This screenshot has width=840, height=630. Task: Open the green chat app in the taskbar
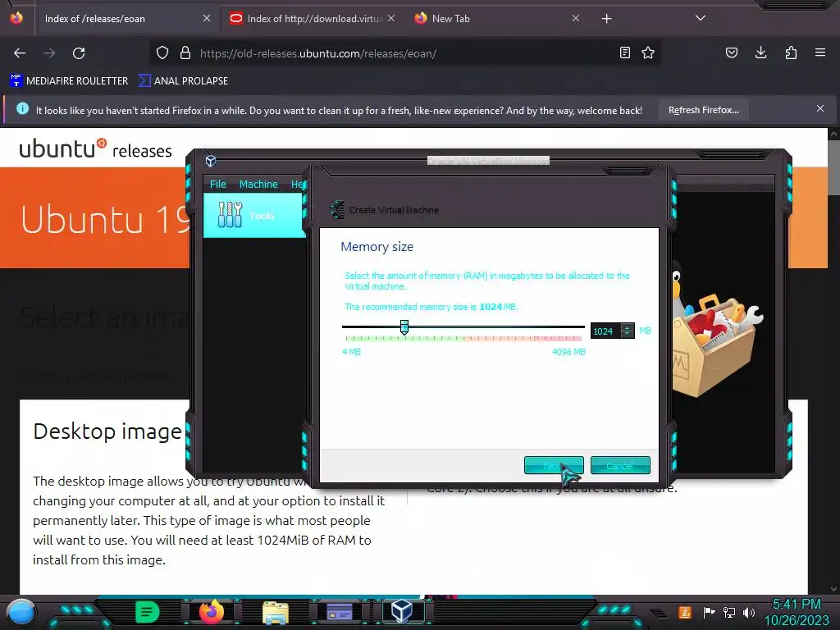147,612
